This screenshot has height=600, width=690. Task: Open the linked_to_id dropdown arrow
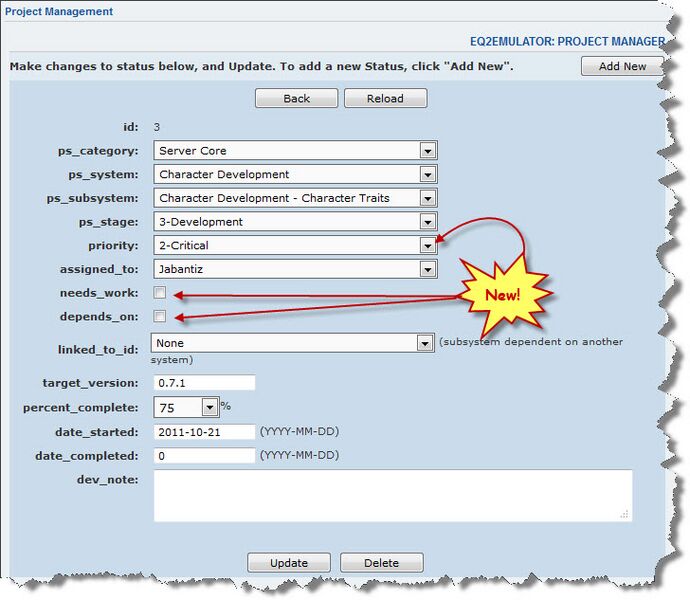click(424, 343)
